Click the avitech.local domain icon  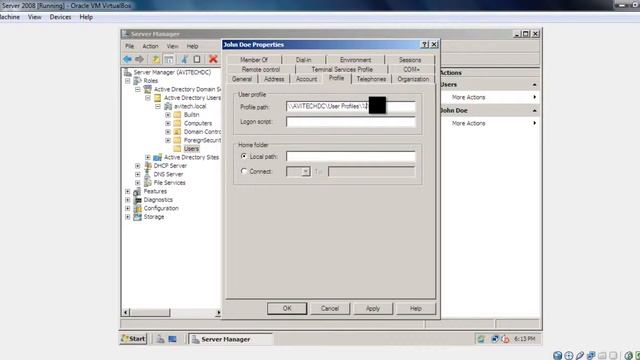[x=168, y=106]
